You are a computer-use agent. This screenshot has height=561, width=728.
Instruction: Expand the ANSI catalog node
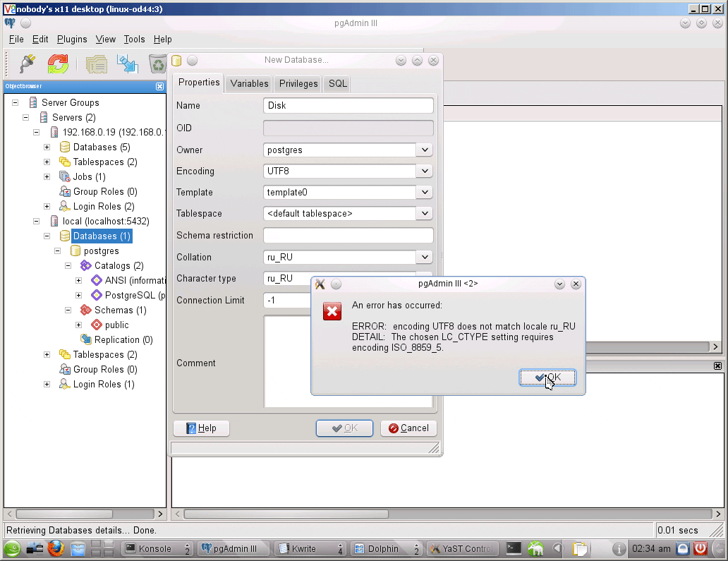pyautogui.click(x=78, y=281)
